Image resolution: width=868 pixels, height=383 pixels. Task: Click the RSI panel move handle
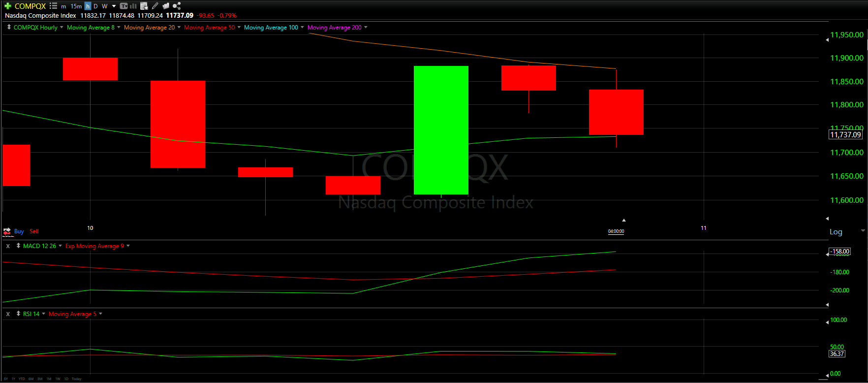coord(18,314)
